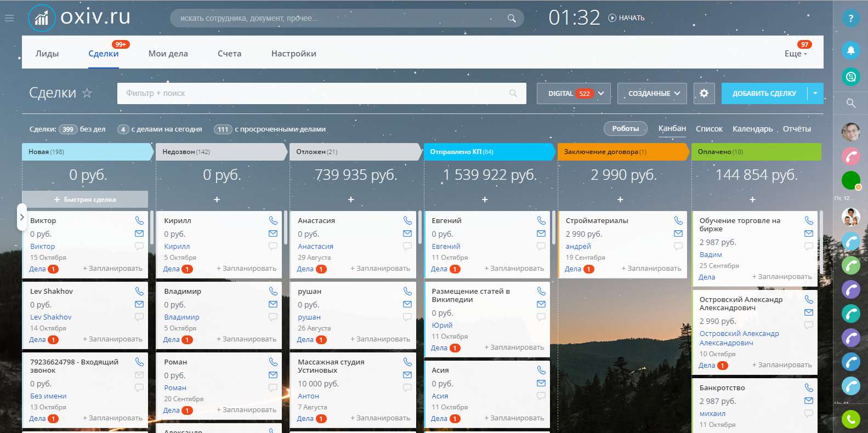Open the help question mark icon
868x433 pixels.
pyautogui.click(x=850, y=18)
